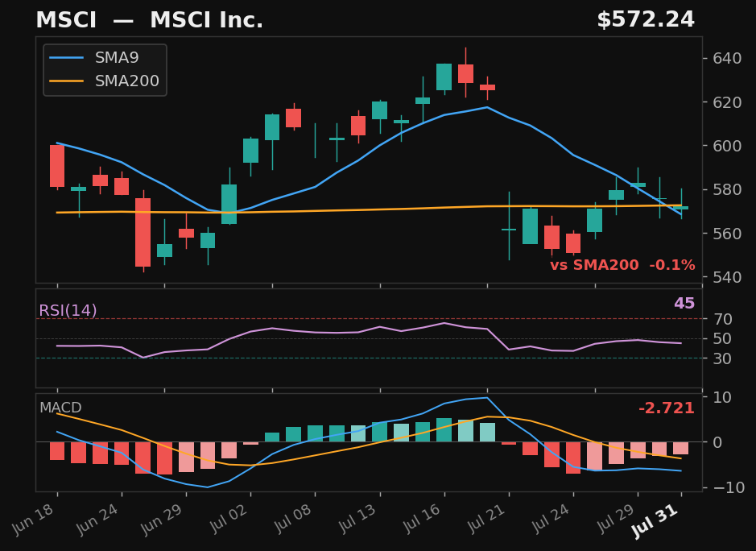Click the RSI(14) panel label
This screenshot has width=756, height=551.
click(68, 310)
